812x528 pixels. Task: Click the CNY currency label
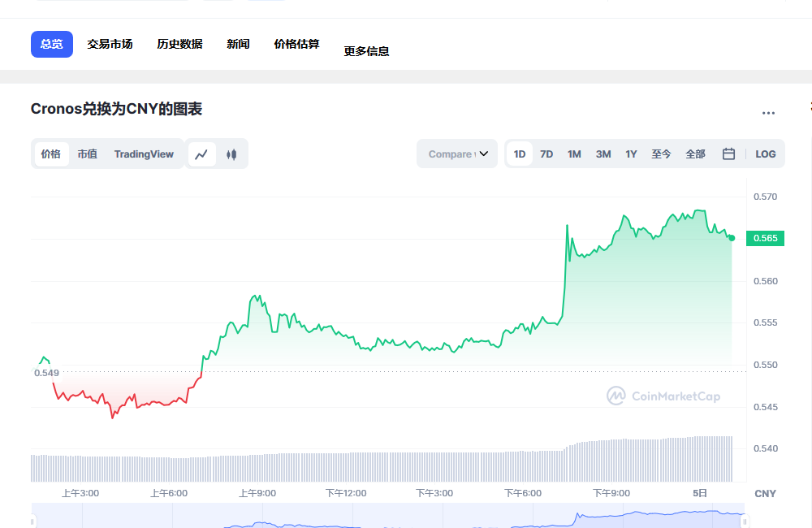[x=766, y=494]
